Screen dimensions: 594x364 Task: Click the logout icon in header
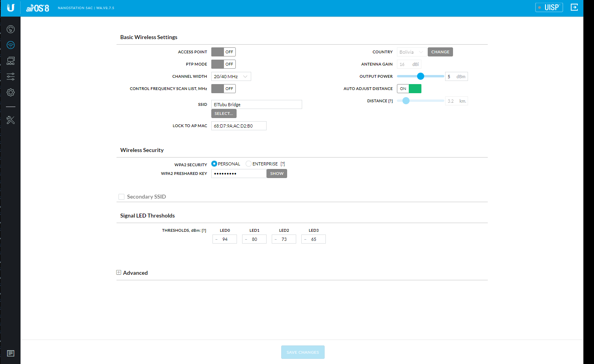[574, 8]
